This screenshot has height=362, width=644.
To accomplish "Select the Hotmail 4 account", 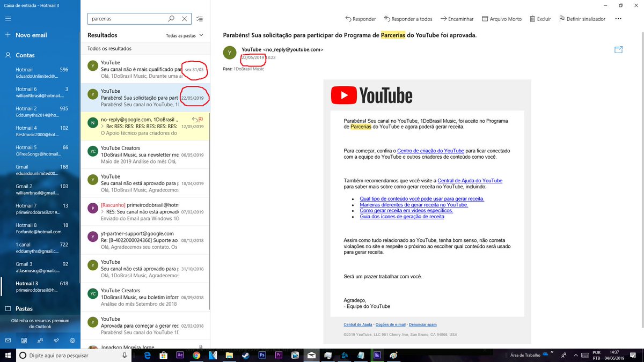I will point(40,131).
